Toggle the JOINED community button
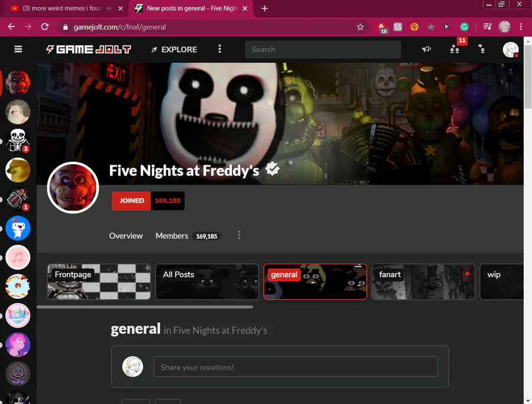532x404 pixels. (131, 201)
